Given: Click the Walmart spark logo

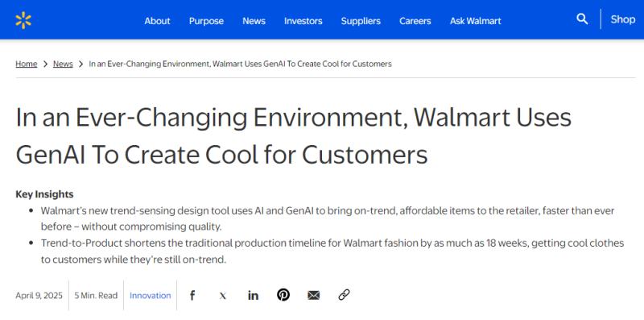Looking at the screenshot, I should tap(23, 20).
